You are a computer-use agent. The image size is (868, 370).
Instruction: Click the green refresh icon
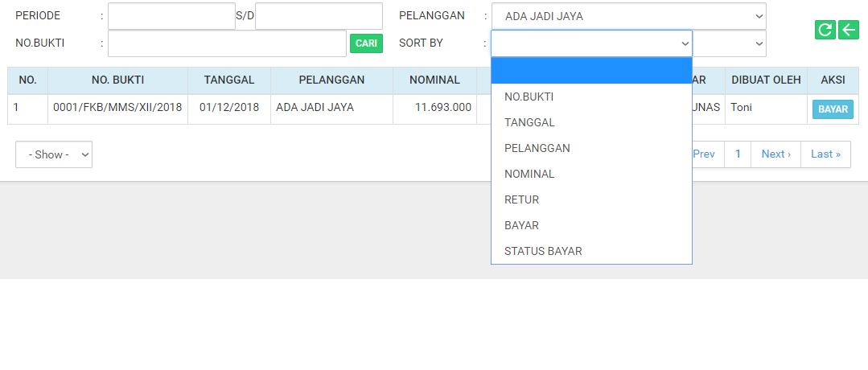[825, 29]
